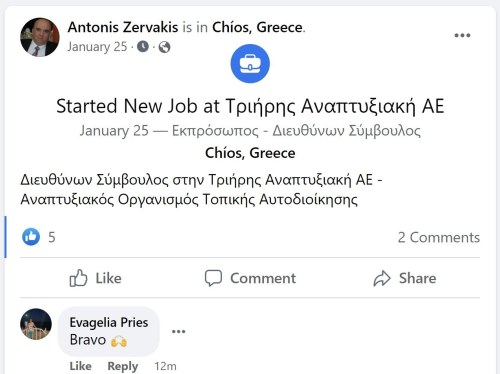The width and height of the screenshot is (500, 374).
Task: Open Evagelia Pries profile name
Action: coord(109,322)
